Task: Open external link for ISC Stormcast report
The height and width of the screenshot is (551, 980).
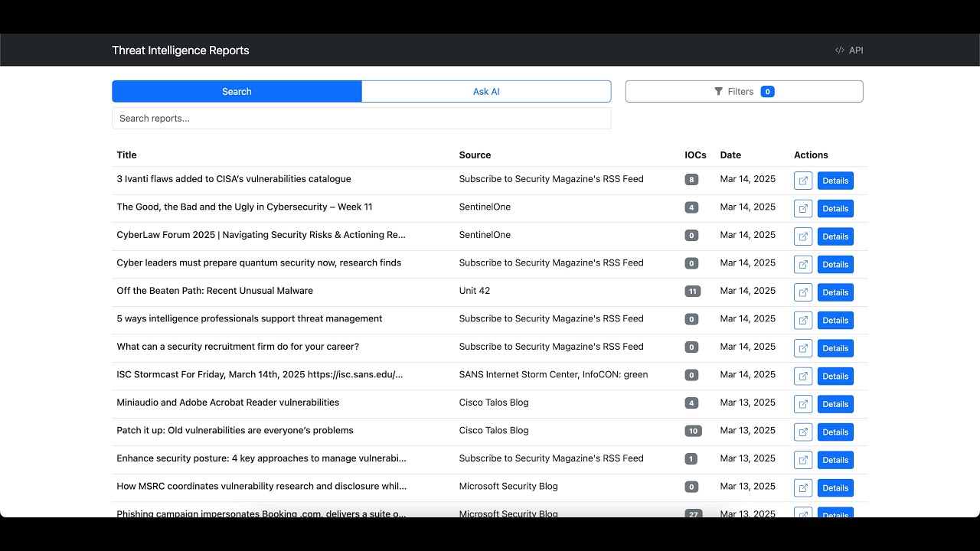Action: click(803, 376)
